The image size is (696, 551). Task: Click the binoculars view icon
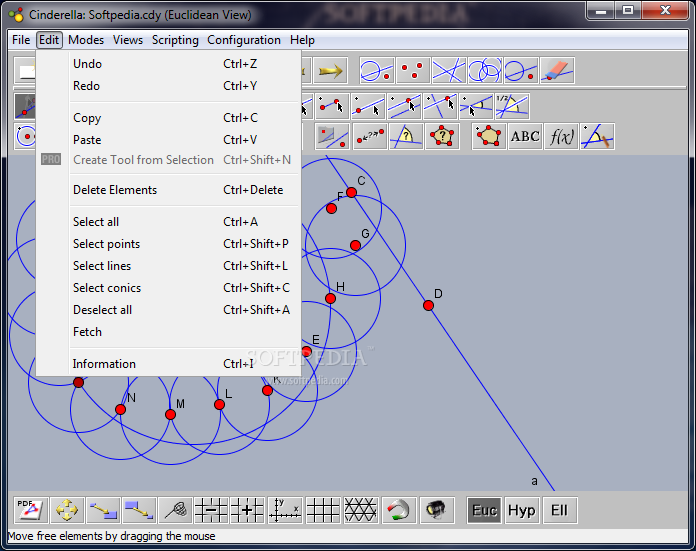click(x=437, y=510)
